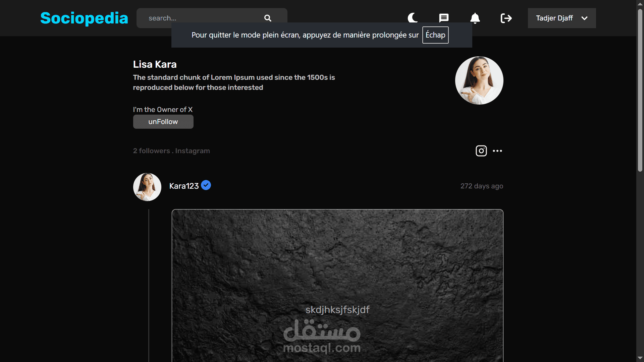Click the Échap key hint
This screenshot has width=644, height=362.
(x=435, y=35)
